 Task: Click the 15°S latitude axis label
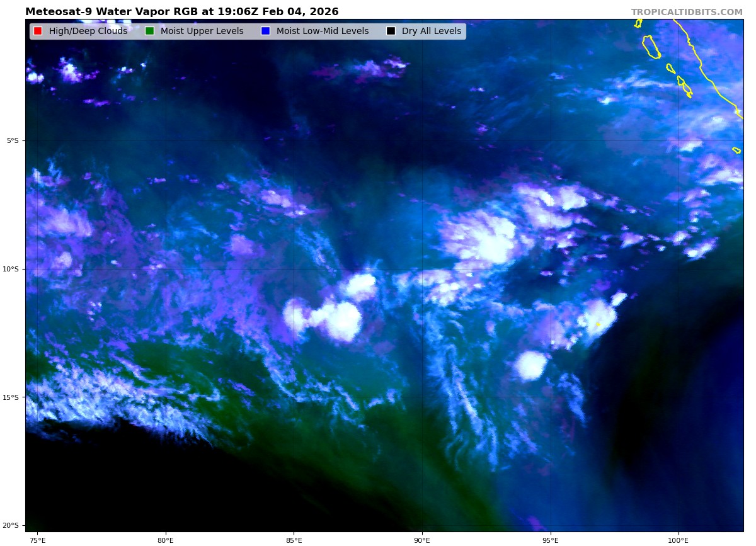point(11,397)
